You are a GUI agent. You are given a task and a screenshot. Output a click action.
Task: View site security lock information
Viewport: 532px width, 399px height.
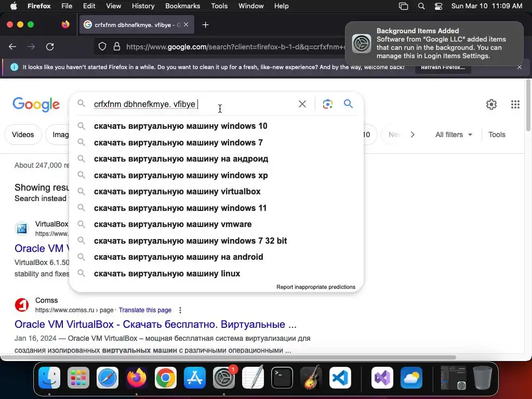[117, 46]
